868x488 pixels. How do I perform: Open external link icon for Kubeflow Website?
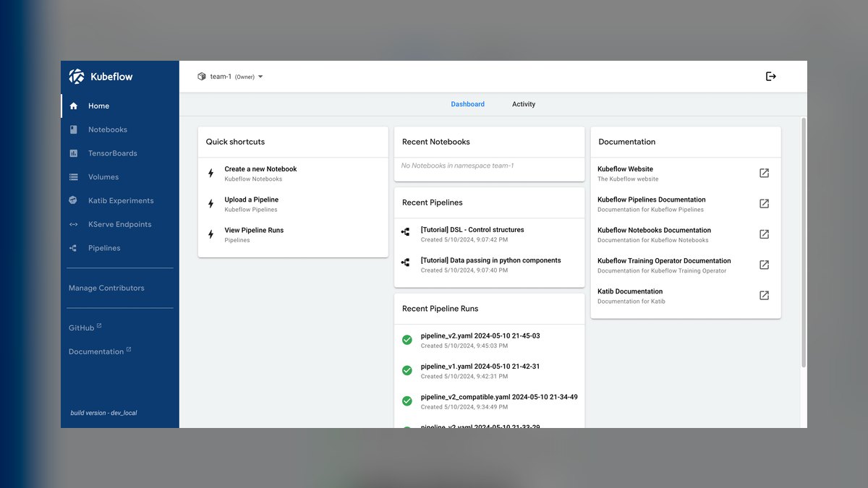[x=764, y=174]
